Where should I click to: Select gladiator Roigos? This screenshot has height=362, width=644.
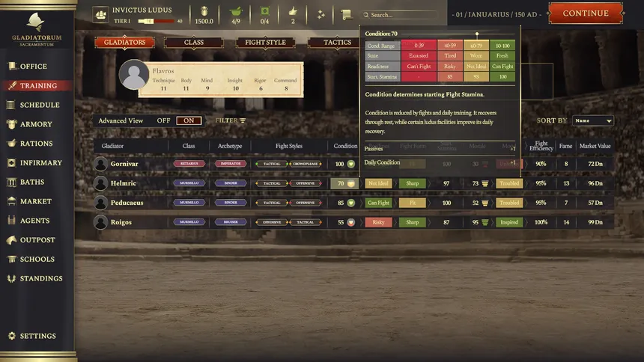[x=121, y=222]
